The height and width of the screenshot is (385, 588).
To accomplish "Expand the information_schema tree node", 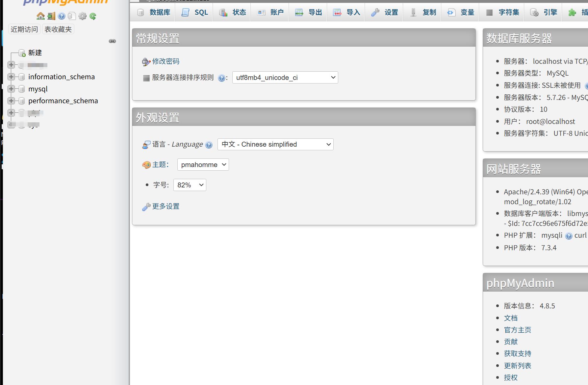I will (x=11, y=77).
